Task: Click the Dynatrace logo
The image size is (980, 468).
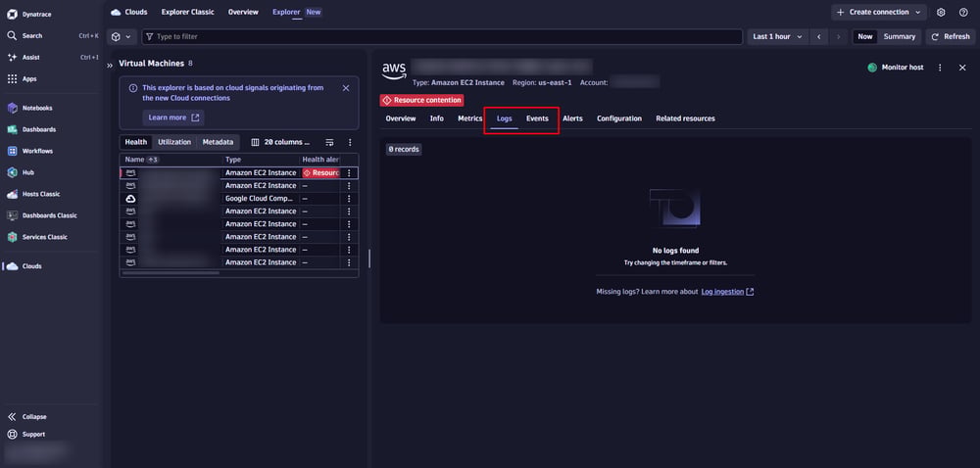Action: click(x=12, y=14)
